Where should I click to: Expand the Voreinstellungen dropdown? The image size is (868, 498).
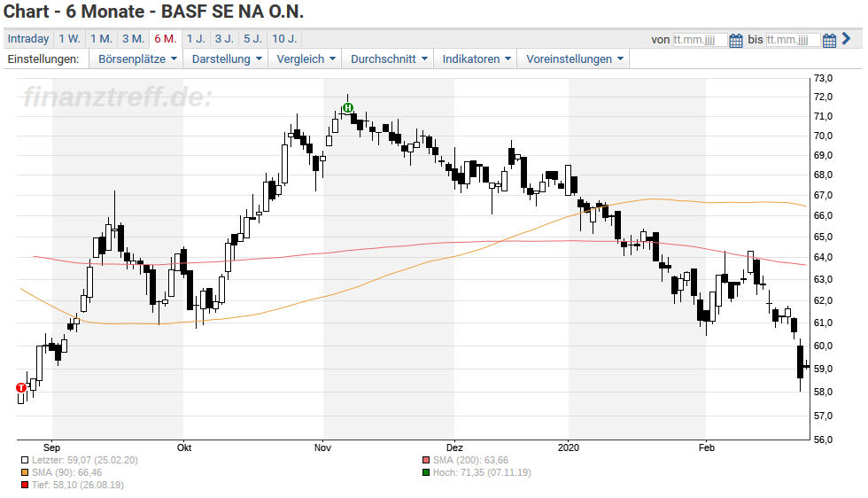click(574, 58)
